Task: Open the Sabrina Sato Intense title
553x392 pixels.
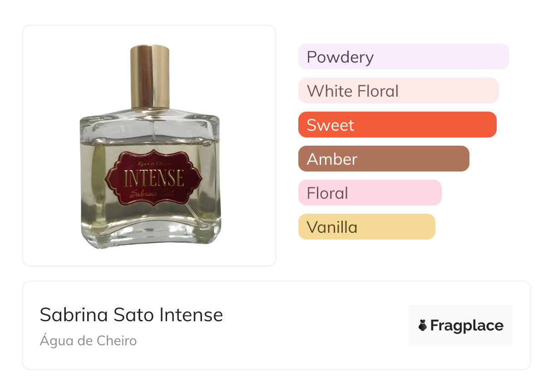Action: coord(131,315)
